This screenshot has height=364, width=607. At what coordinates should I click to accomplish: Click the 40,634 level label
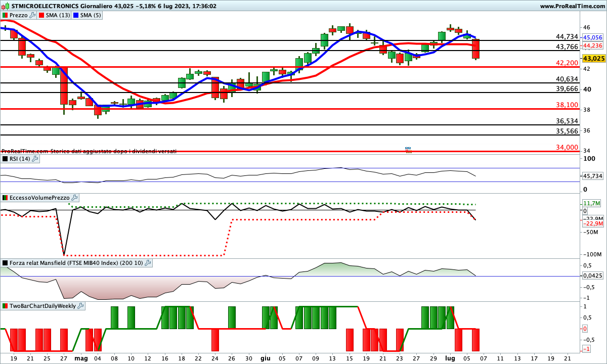click(x=567, y=79)
